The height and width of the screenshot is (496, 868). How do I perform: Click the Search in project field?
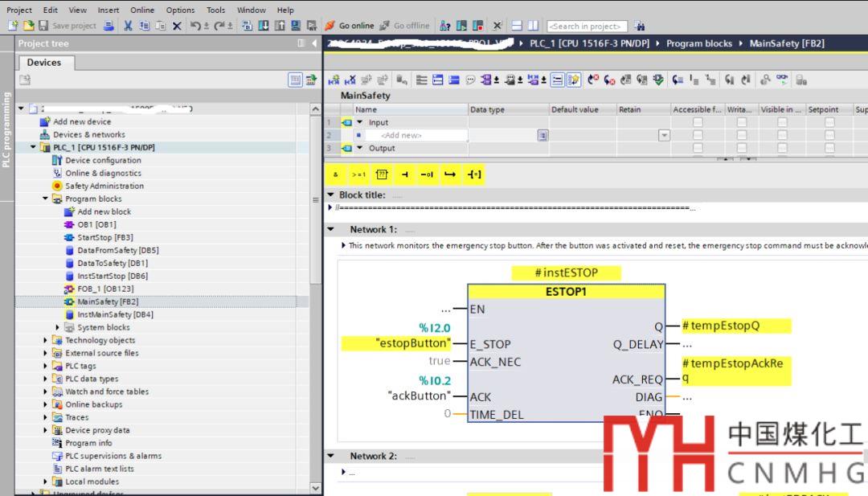[x=588, y=26]
